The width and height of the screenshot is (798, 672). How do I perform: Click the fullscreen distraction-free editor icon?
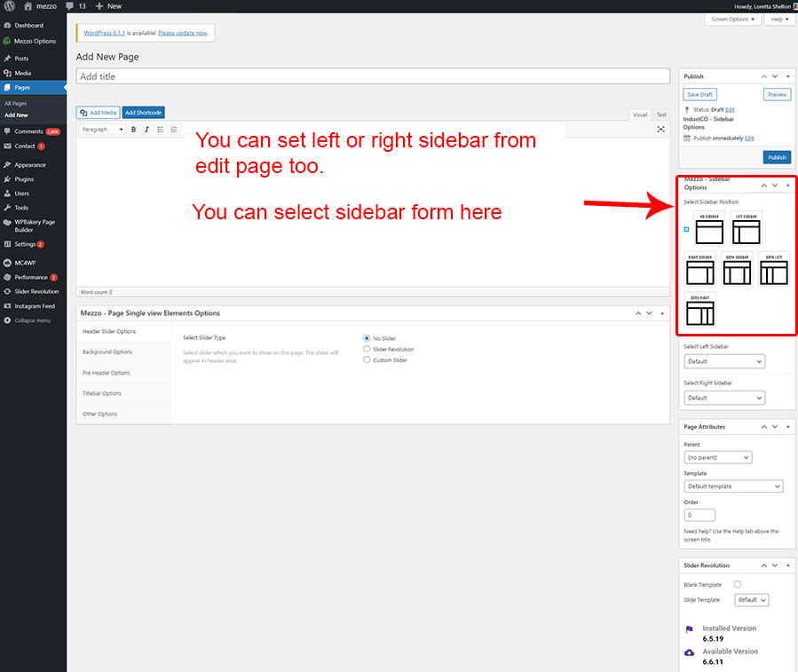click(x=660, y=130)
